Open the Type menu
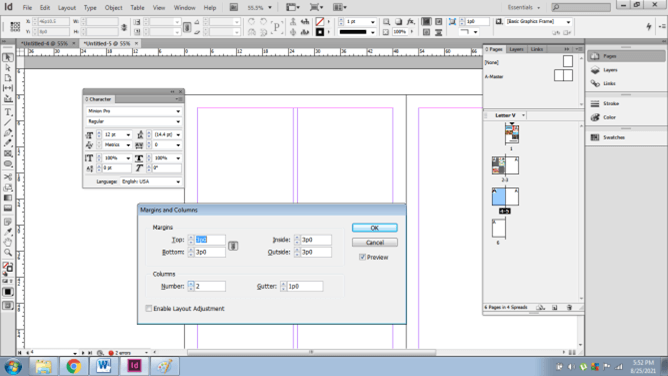The width and height of the screenshot is (668, 376). point(90,8)
